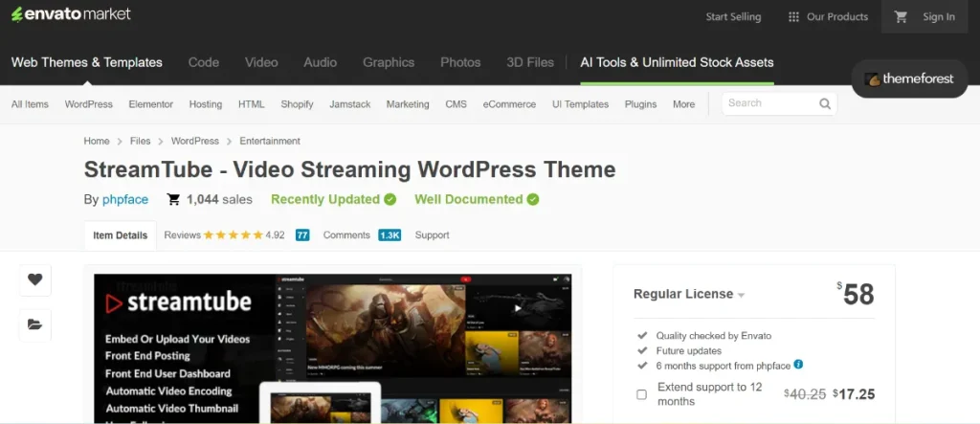This screenshot has height=424, width=980.
Task: Select the Hosting category
Action: click(x=206, y=104)
